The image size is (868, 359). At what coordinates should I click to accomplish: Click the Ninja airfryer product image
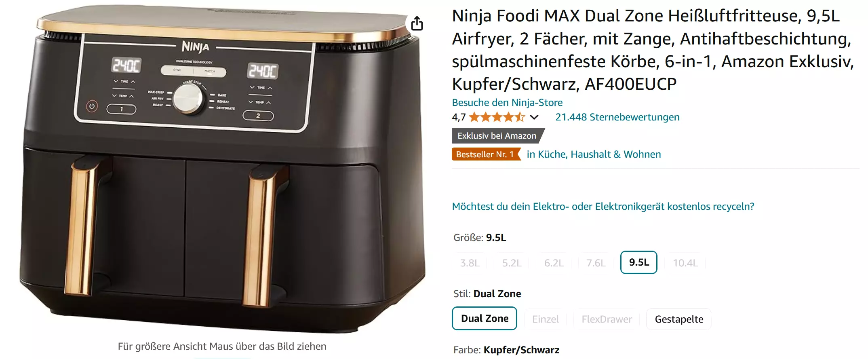(x=222, y=170)
